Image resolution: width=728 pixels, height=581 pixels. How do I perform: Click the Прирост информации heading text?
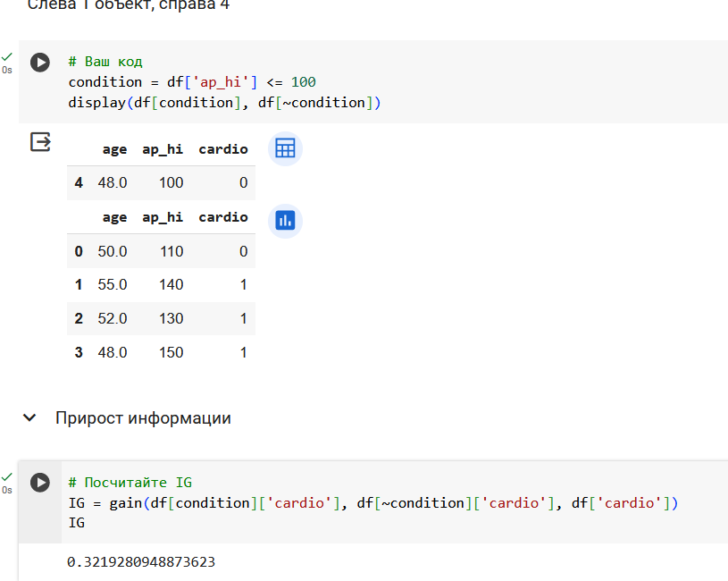[143, 418]
